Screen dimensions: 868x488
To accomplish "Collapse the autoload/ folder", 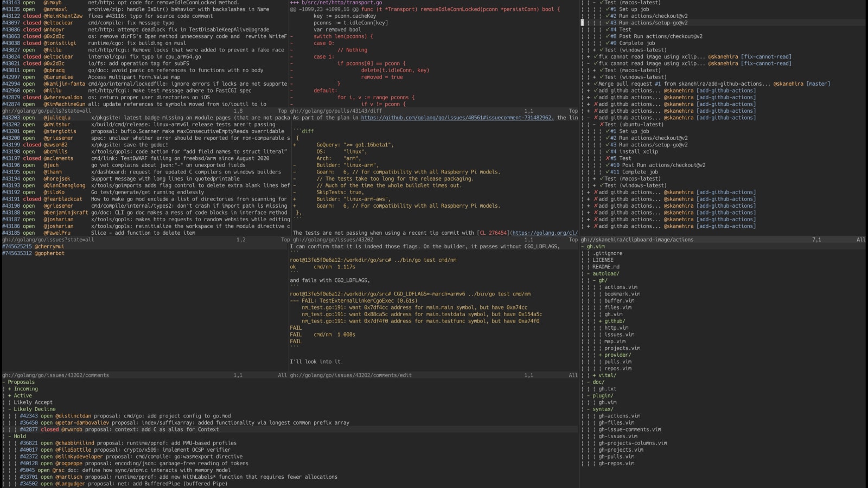I will pos(589,274).
